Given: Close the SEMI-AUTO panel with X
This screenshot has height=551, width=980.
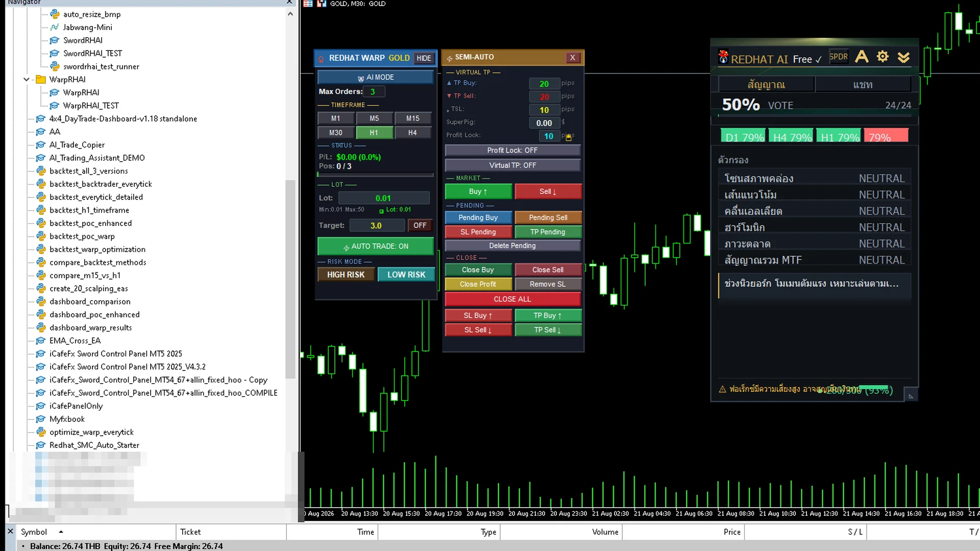Looking at the screenshot, I should [x=573, y=58].
